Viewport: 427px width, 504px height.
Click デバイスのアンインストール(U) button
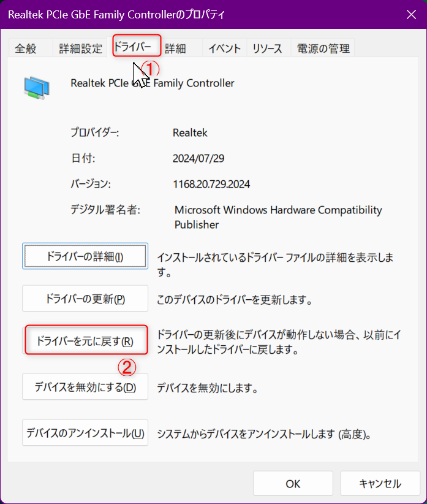click(x=85, y=433)
